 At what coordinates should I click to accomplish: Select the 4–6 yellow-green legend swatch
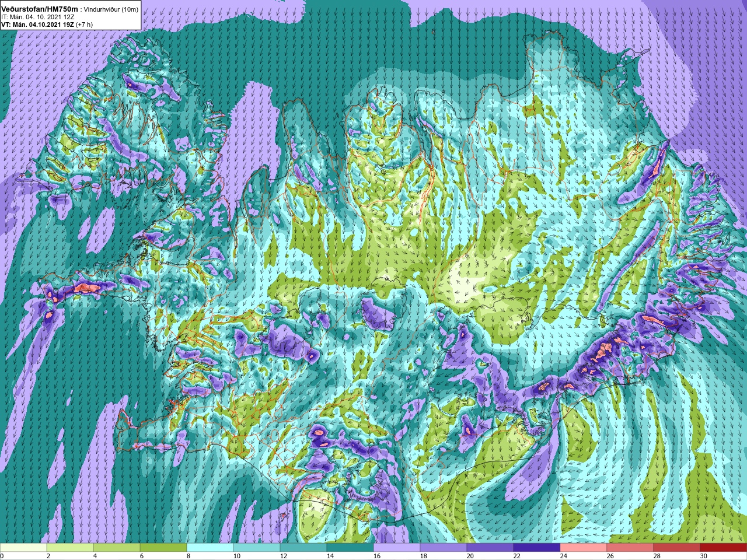click(117, 548)
